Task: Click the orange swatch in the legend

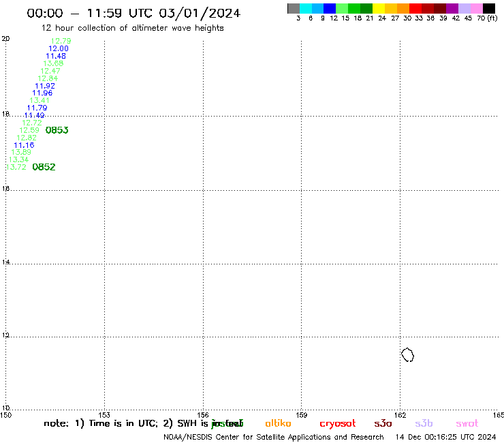Action: point(403,8)
